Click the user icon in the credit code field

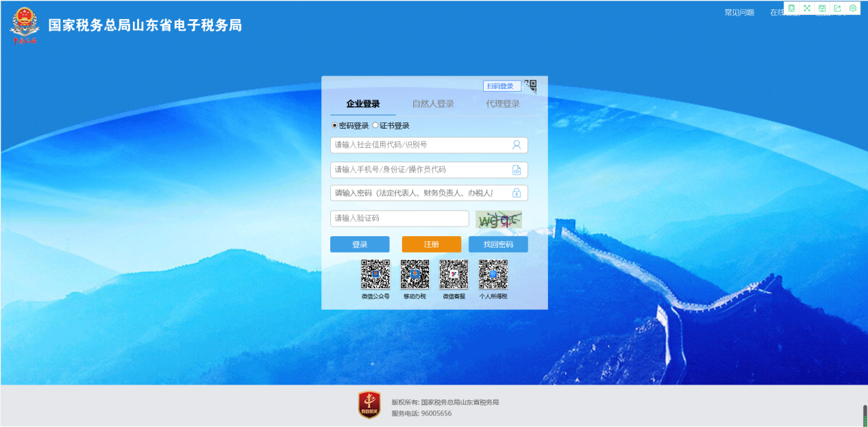[x=517, y=145]
